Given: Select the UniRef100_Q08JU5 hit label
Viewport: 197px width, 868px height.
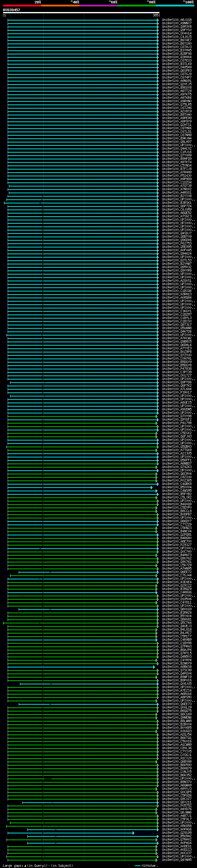Looking at the screenshot, I should [177, 684].
